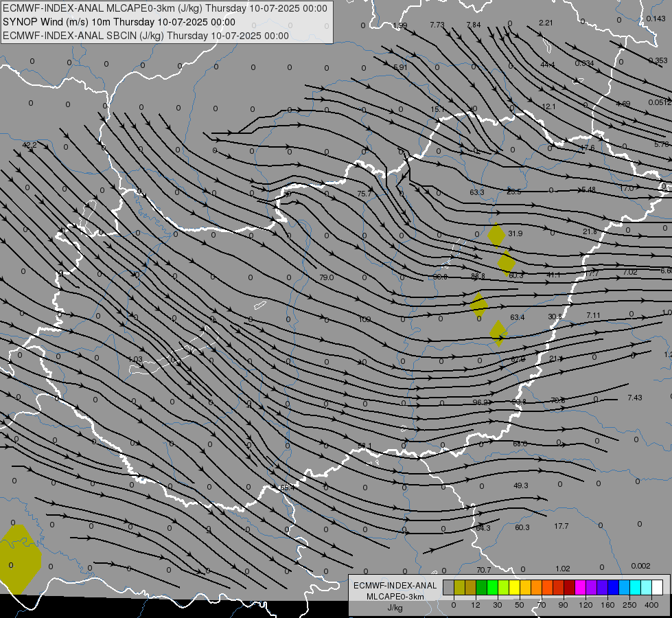
Task: Click the map value 7.73
Action: pyautogui.click(x=437, y=25)
